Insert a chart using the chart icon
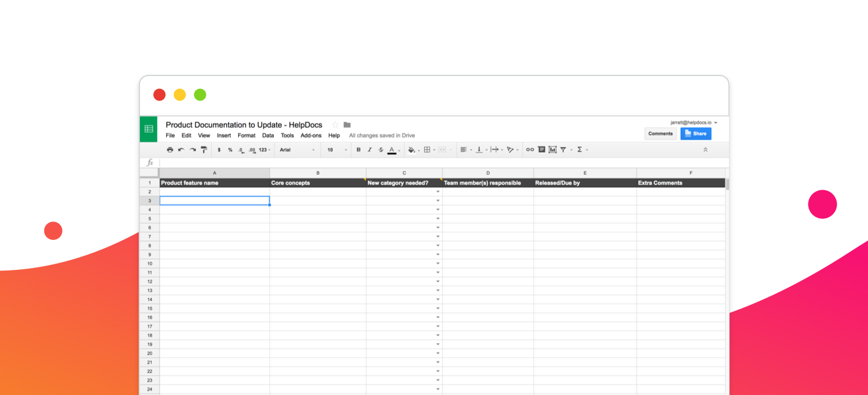This screenshot has width=868, height=395. pos(552,149)
